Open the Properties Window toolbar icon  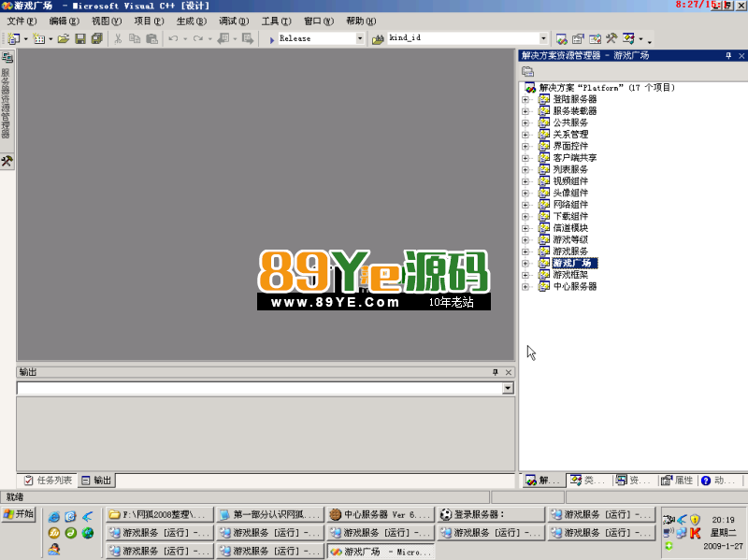click(578, 38)
